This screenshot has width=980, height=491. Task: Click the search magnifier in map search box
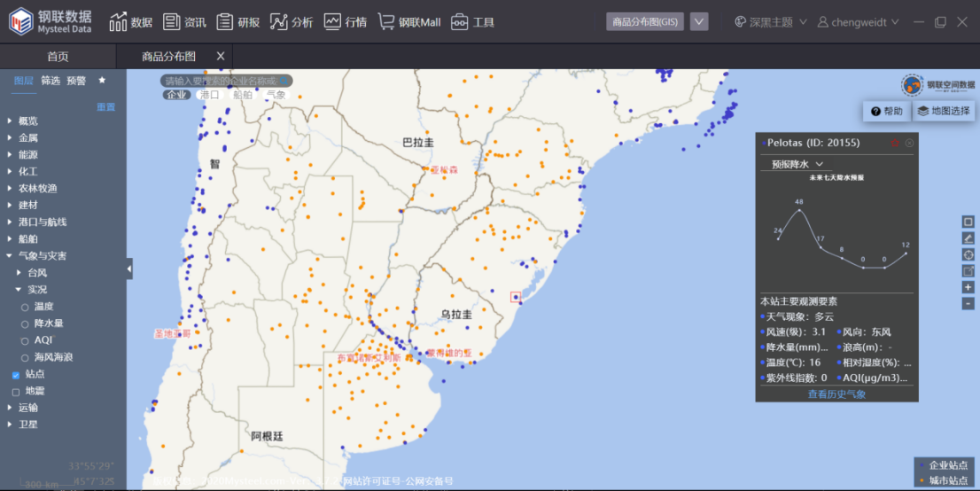coord(284,81)
